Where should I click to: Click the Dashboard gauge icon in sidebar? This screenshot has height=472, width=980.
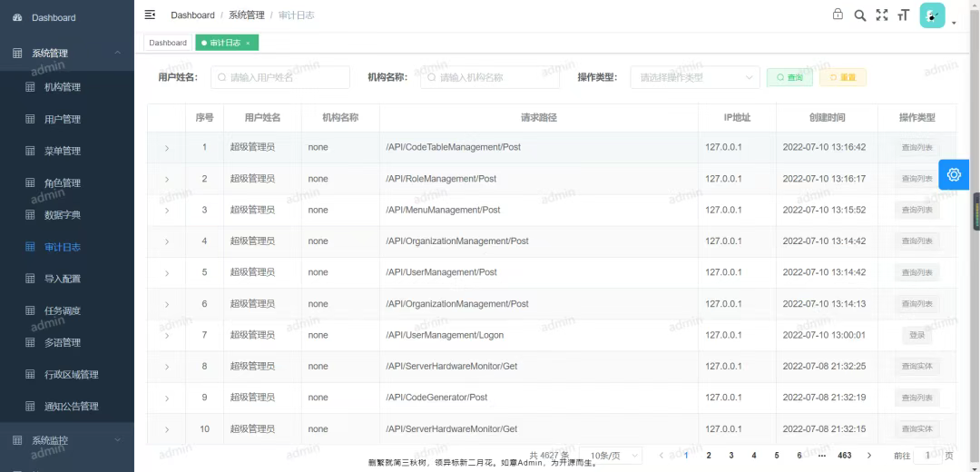point(17,17)
